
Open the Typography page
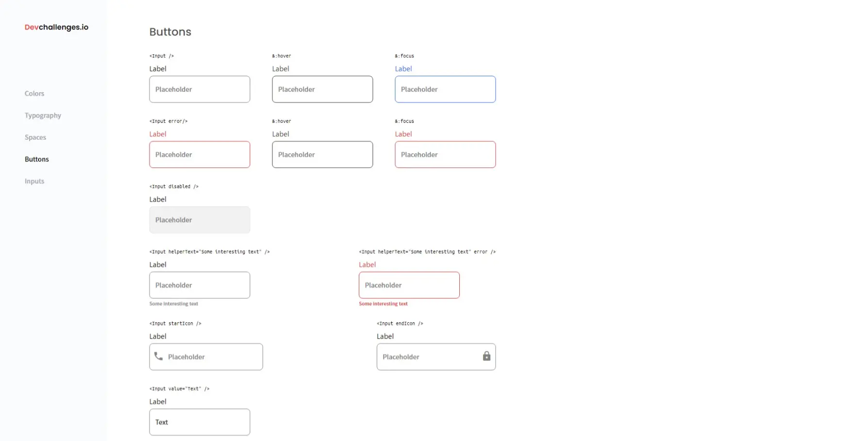[43, 115]
